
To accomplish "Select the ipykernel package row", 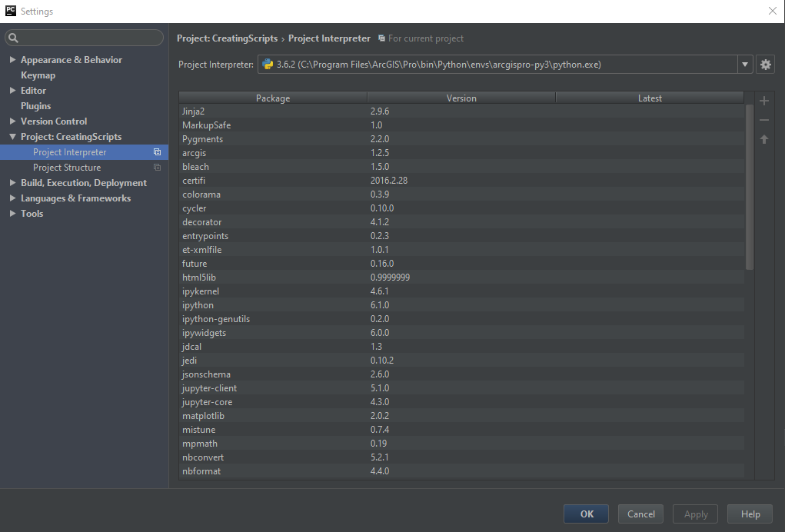I will [x=461, y=291].
